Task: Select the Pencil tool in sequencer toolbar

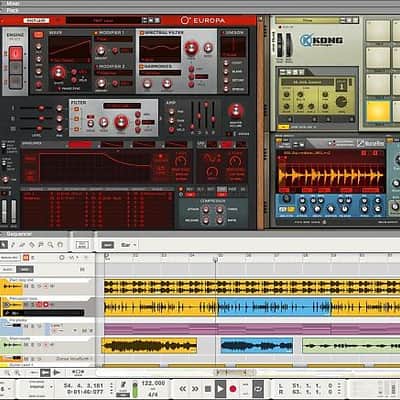Action: tap(13, 245)
